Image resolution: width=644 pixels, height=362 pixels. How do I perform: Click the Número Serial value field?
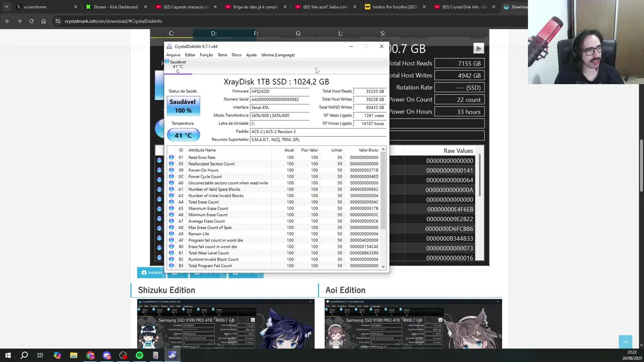pos(280,100)
